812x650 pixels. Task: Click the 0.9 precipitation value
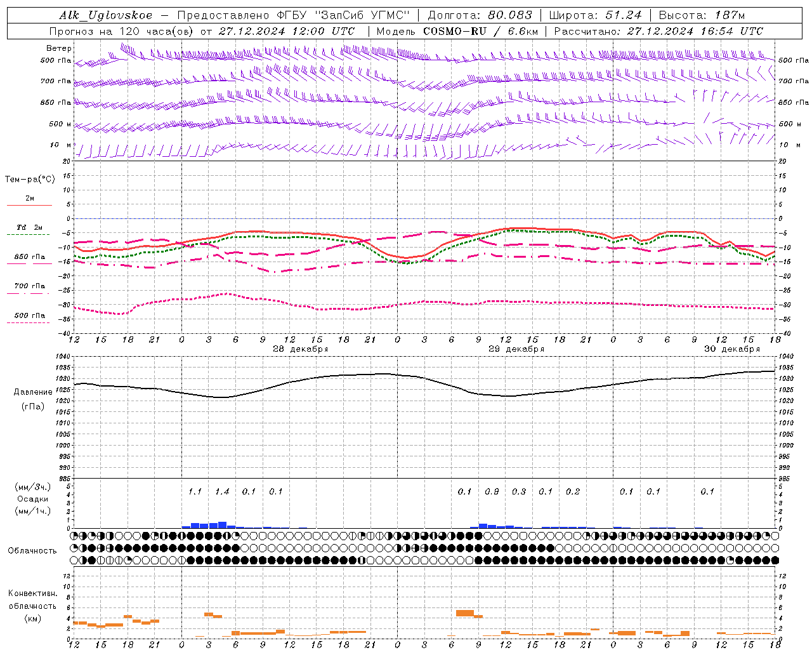pos(492,491)
